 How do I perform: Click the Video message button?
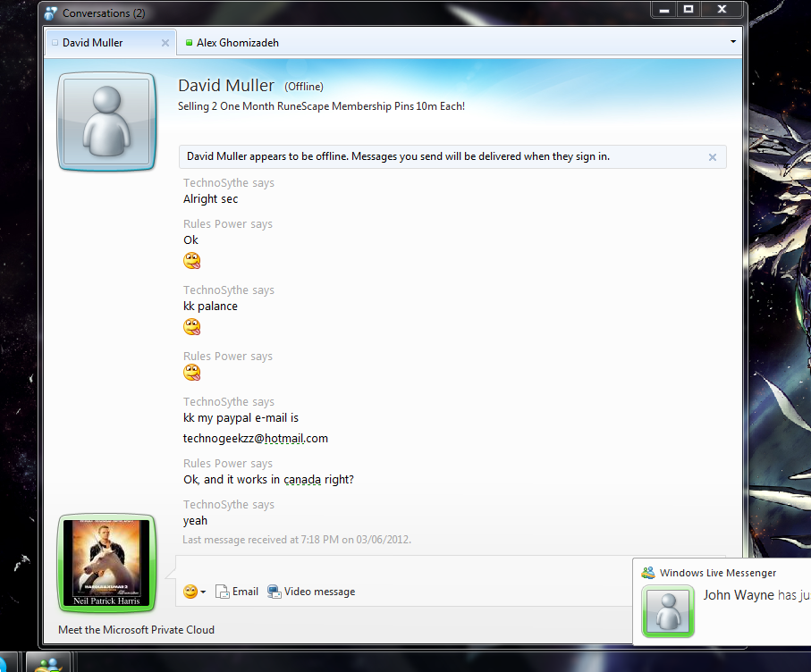point(311,592)
